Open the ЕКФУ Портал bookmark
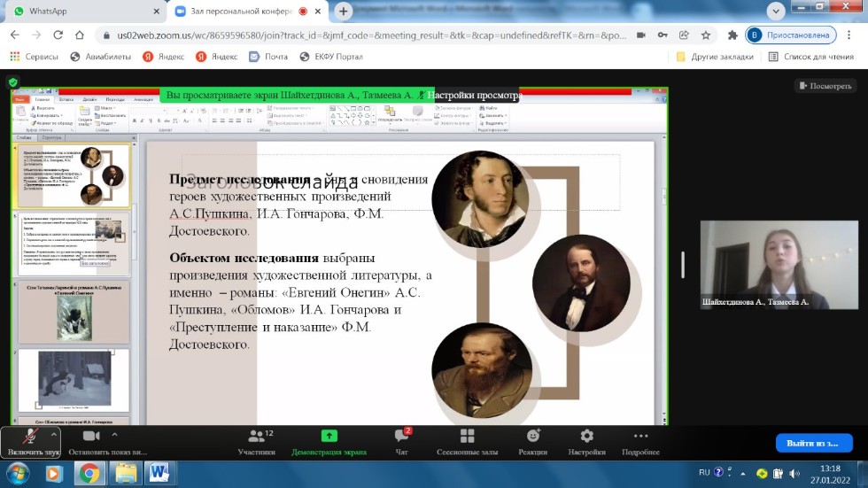Screen dimensions: 868x488 click(331, 57)
